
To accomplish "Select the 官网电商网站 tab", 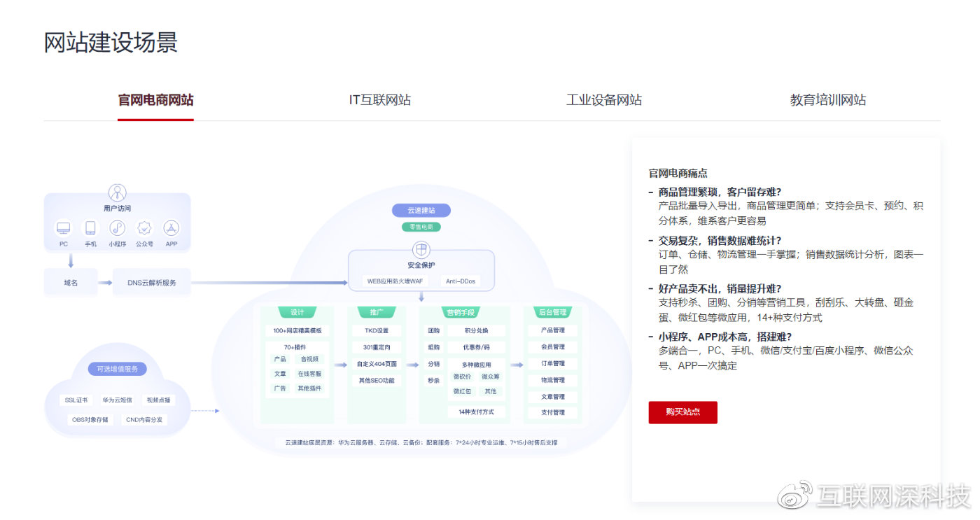I will [155, 100].
